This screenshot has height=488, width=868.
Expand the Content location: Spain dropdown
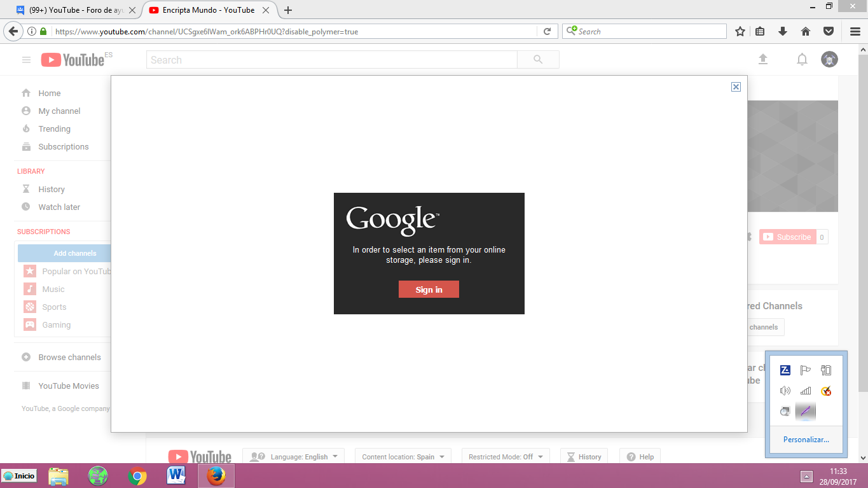pyautogui.click(x=403, y=457)
